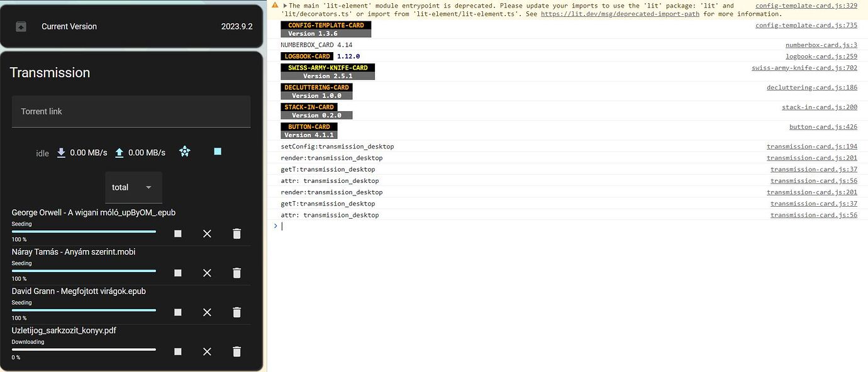Remove the David Grann torrent with the X
Screen dimensions: 868x372
pos(207,312)
